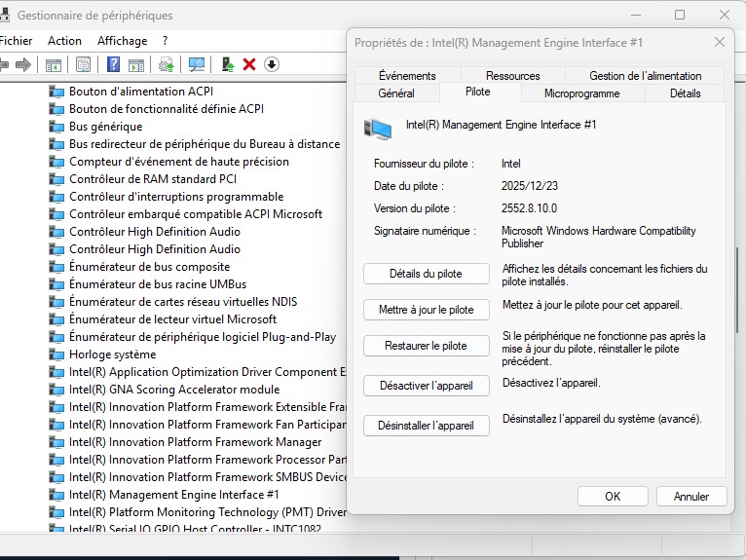Click the scan for hardware changes icon
Screen dimensions: 746x560
pos(197,64)
